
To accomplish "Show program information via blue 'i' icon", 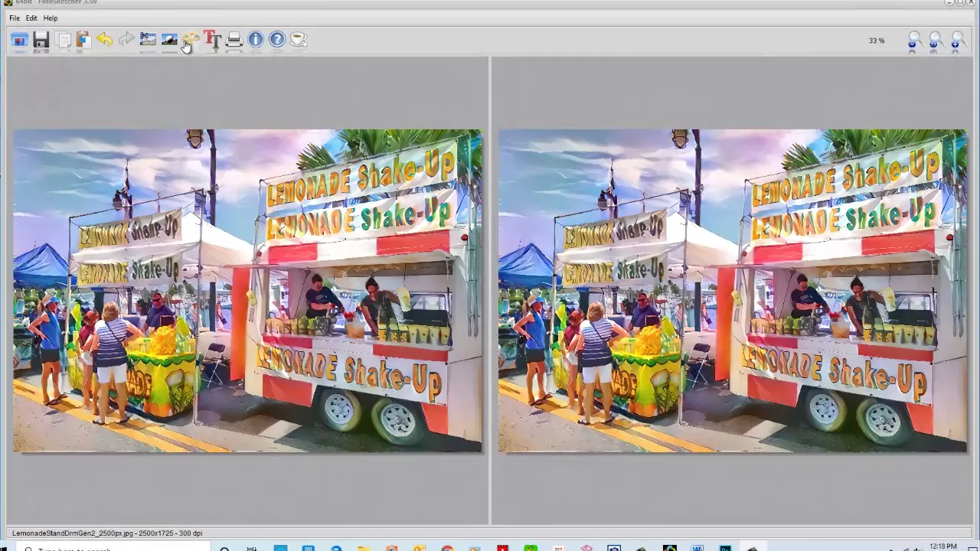I will click(x=256, y=40).
